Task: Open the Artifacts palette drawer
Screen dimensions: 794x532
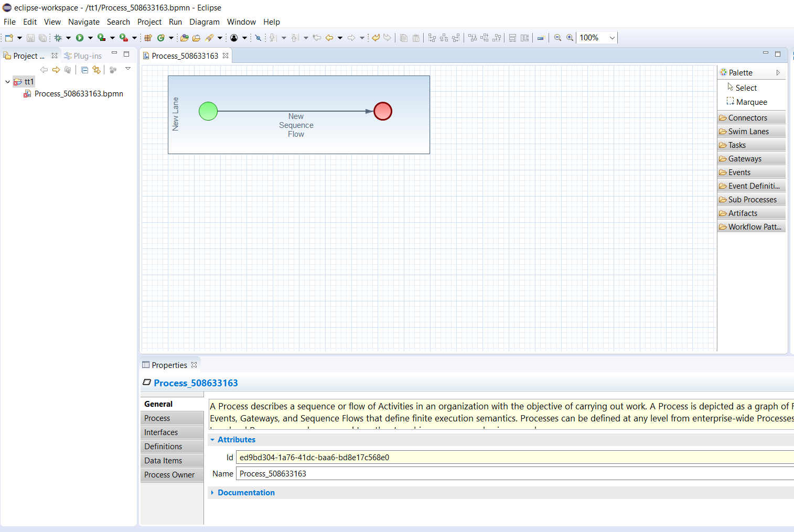Action: pos(752,213)
